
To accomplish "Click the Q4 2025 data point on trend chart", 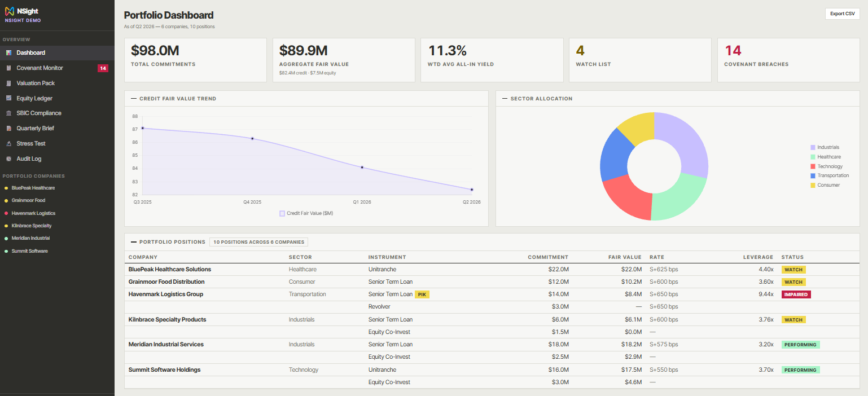I will 252,138.
